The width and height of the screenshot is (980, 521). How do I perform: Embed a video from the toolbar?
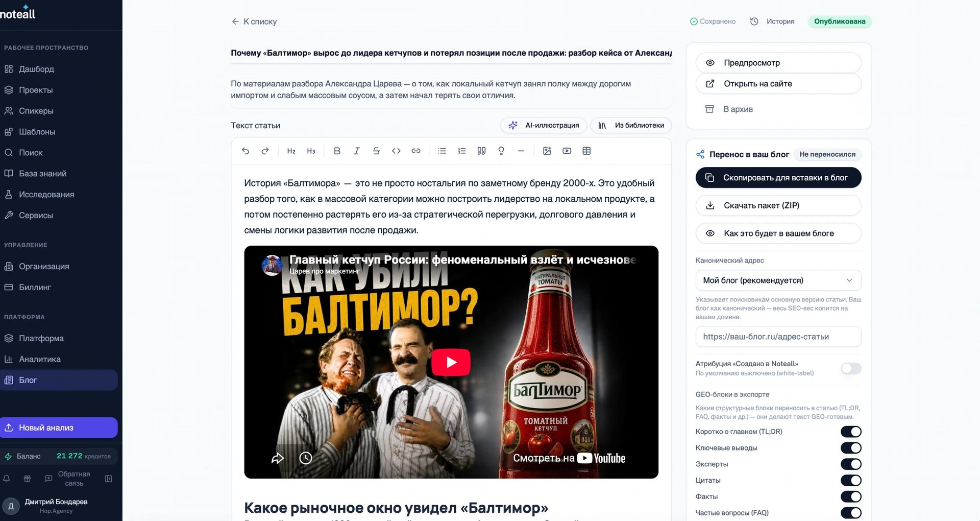click(x=567, y=151)
